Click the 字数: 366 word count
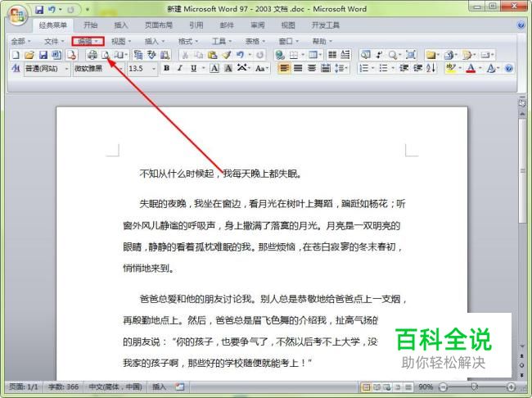 pyautogui.click(x=64, y=387)
